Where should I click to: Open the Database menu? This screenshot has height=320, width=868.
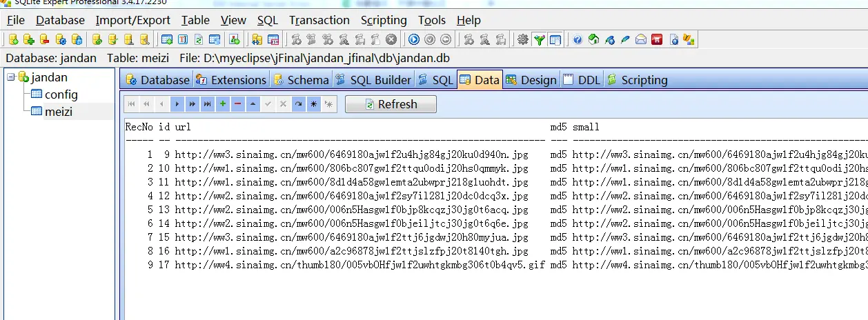61,20
